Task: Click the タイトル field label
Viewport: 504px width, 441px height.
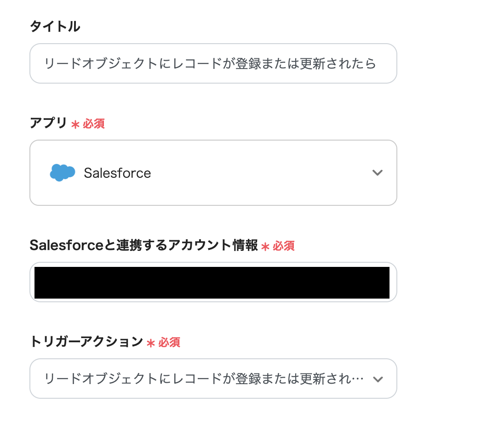Action: coord(55,27)
